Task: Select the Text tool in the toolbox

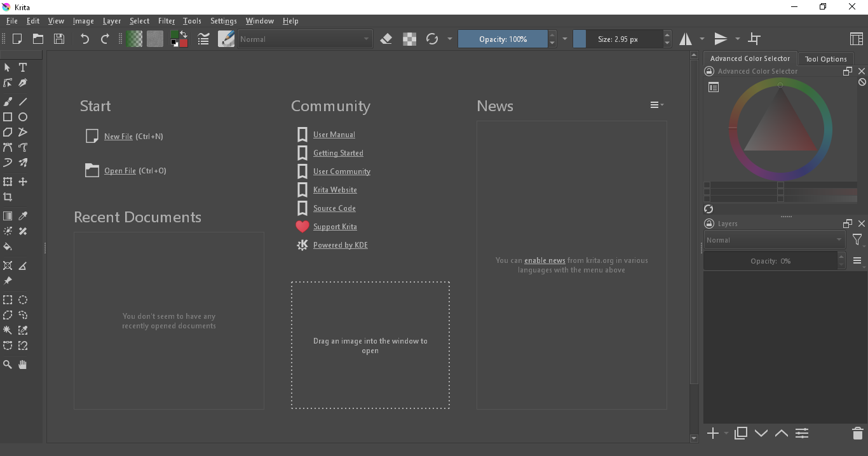Action: (23, 67)
